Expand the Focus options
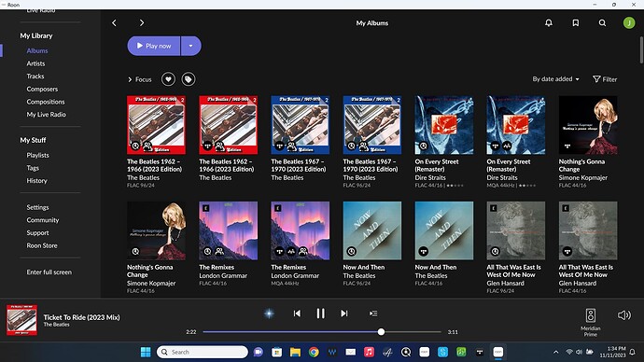This screenshot has width=644, height=362. 140,79
